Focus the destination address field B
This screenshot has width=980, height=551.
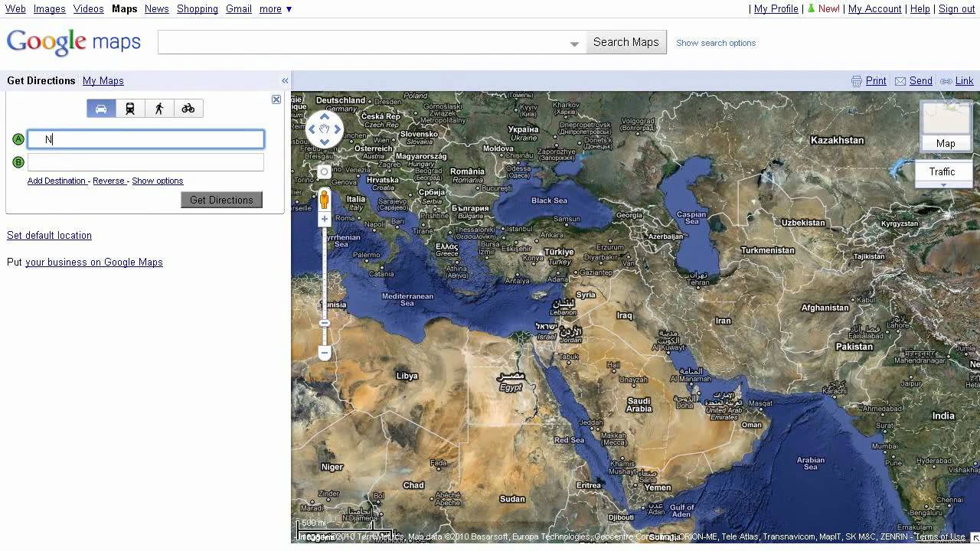(145, 161)
